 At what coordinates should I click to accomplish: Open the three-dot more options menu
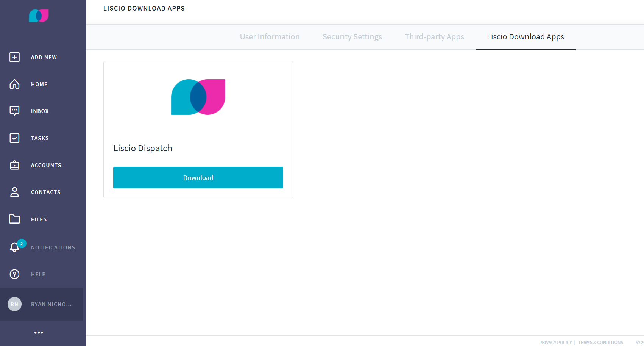39,333
